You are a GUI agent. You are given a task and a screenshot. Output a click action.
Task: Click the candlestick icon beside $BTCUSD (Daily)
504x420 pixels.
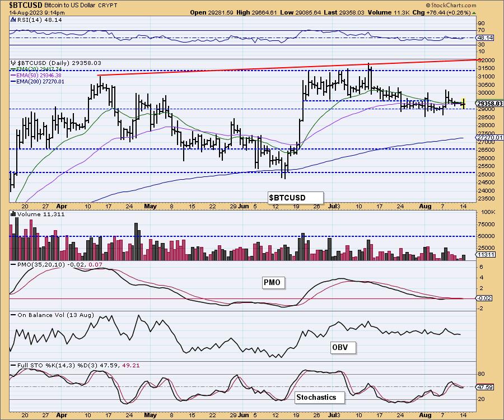pyautogui.click(x=13, y=63)
